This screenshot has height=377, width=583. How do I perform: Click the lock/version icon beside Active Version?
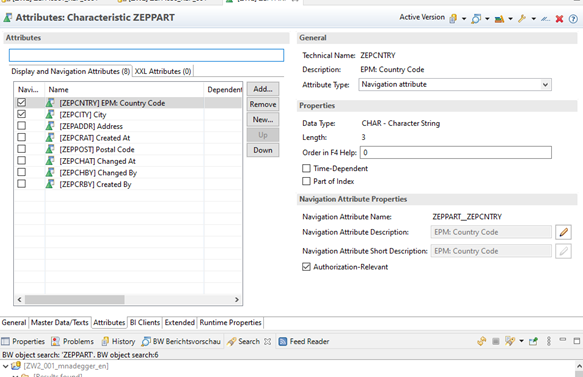(x=453, y=18)
